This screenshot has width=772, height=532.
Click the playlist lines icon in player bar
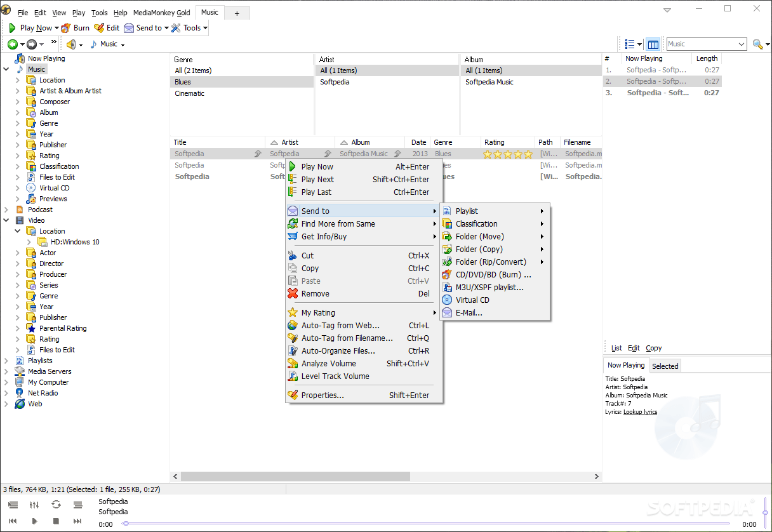[77, 505]
